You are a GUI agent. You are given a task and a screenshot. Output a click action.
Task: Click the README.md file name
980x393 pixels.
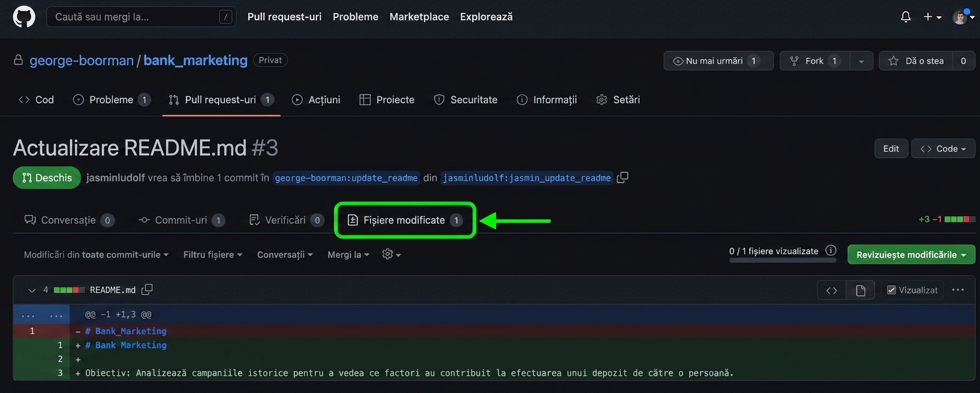point(113,290)
